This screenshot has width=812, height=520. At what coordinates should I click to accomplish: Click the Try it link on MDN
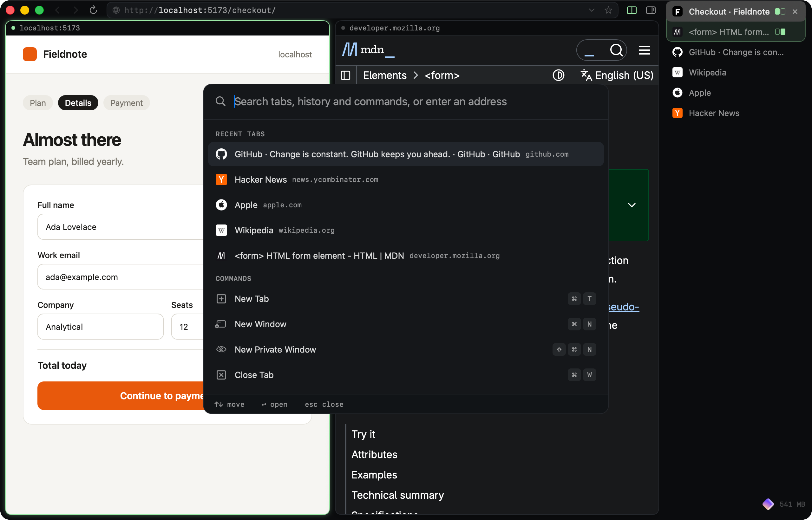(363, 434)
